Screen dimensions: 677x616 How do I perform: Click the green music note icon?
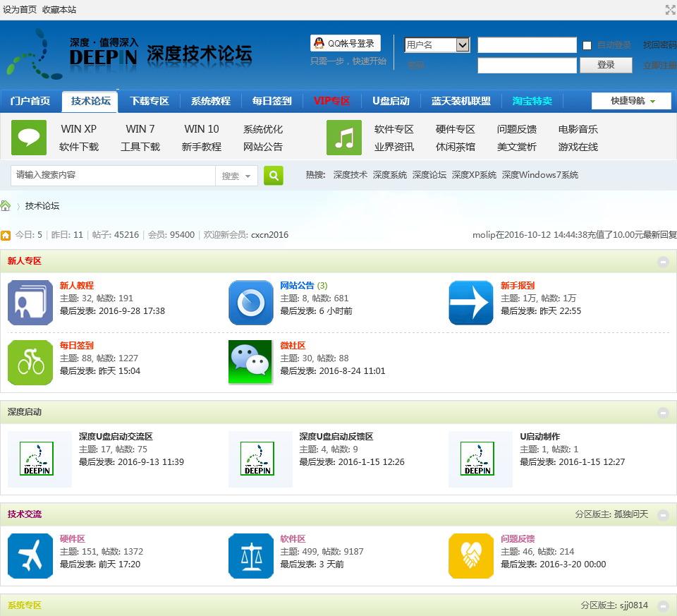344,138
